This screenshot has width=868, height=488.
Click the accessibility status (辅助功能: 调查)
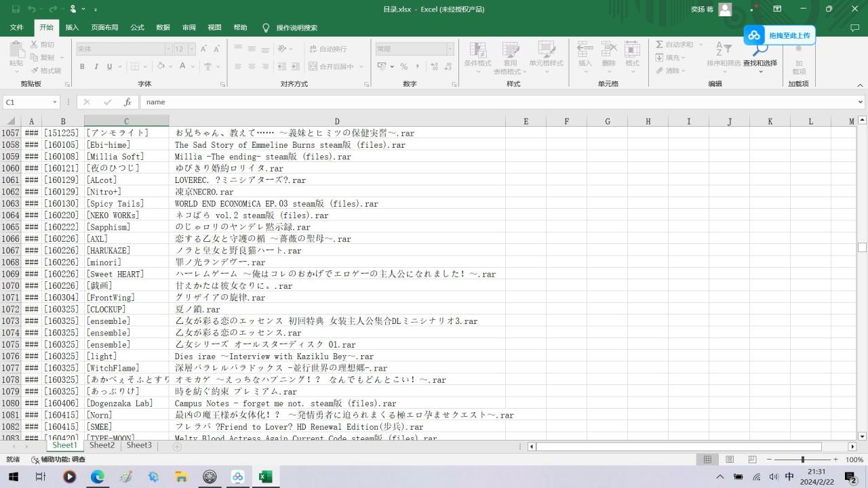click(58, 460)
